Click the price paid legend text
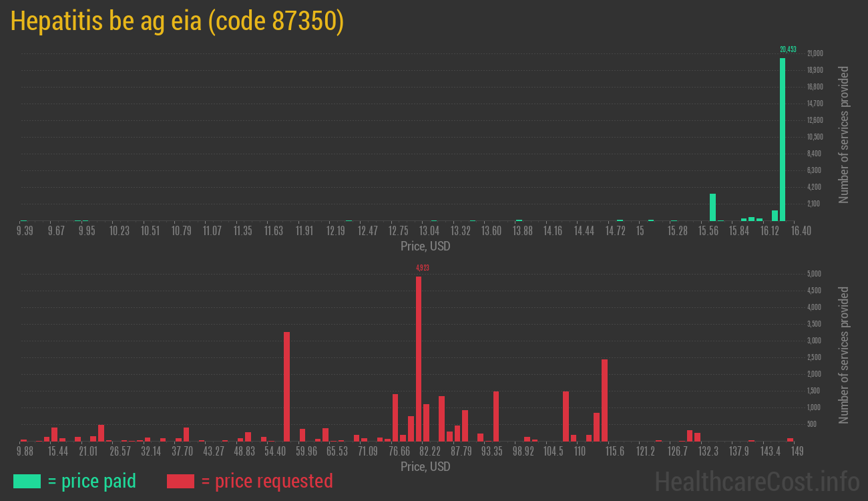Viewport: 868px width, 501px height. pos(91,481)
